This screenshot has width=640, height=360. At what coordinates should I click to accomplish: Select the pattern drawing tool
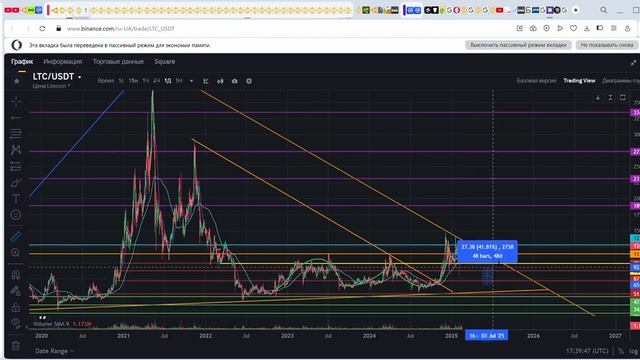pos(16,150)
